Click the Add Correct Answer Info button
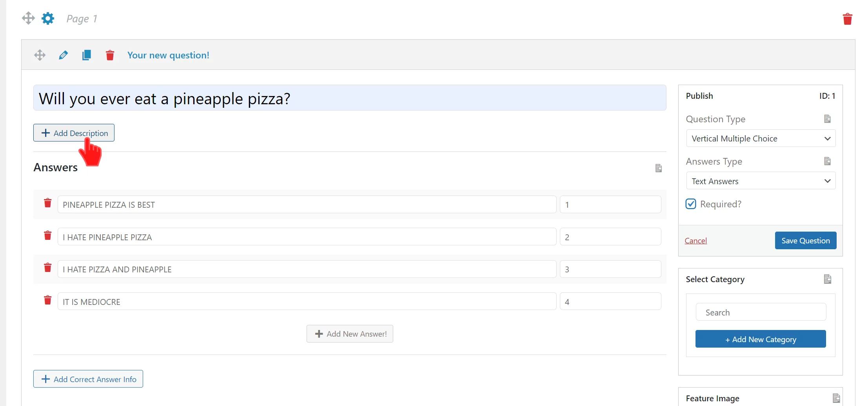The height and width of the screenshot is (406, 868). [x=88, y=379]
